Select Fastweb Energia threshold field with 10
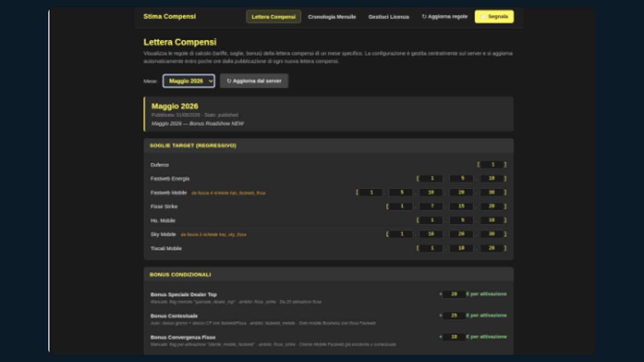Image resolution: width=644 pixels, height=362 pixels. click(x=492, y=178)
